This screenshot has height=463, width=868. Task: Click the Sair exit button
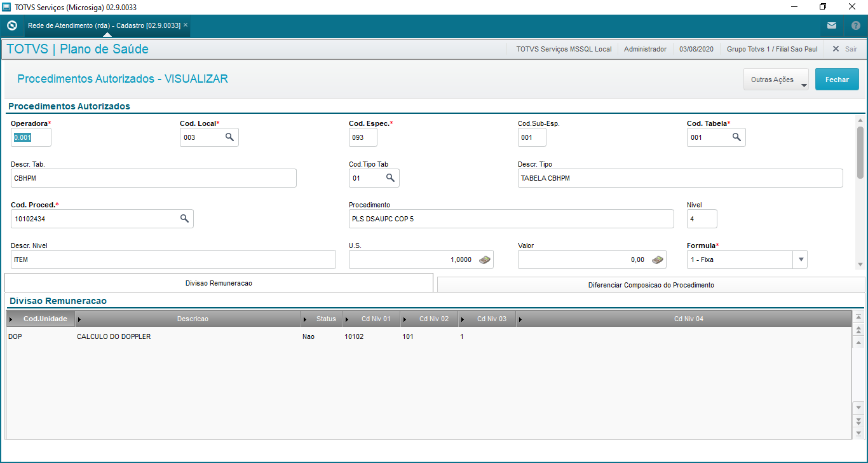click(x=844, y=49)
